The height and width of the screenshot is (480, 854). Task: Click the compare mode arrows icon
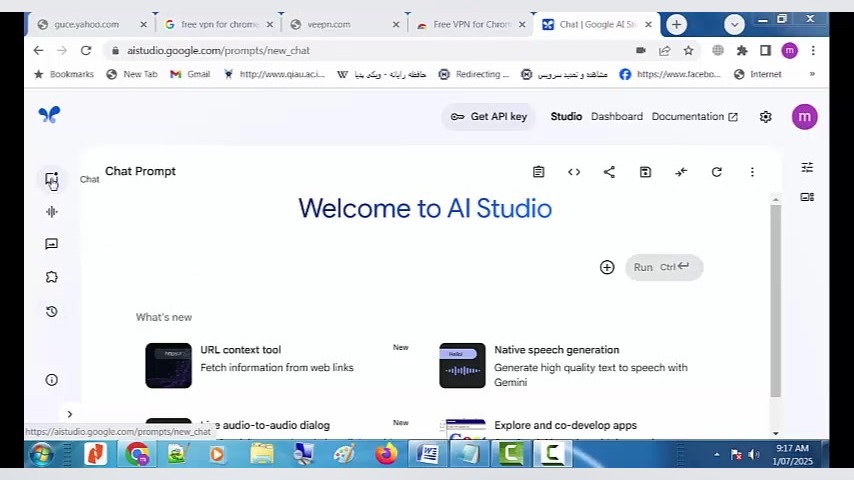(x=681, y=172)
